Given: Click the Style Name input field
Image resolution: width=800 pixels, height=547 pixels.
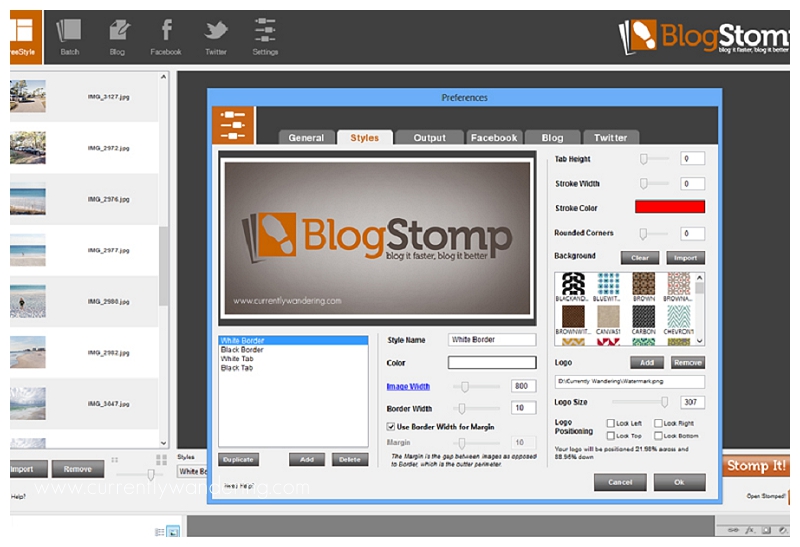Looking at the screenshot, I should 492,340.
